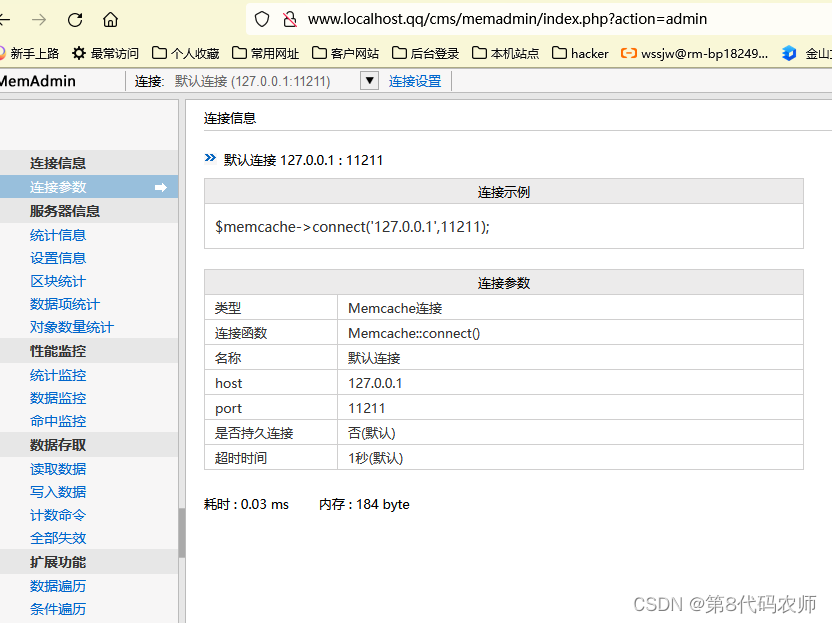Open the site permissions icon in address bar
The image size is (832, 623).
pos(290,18)
